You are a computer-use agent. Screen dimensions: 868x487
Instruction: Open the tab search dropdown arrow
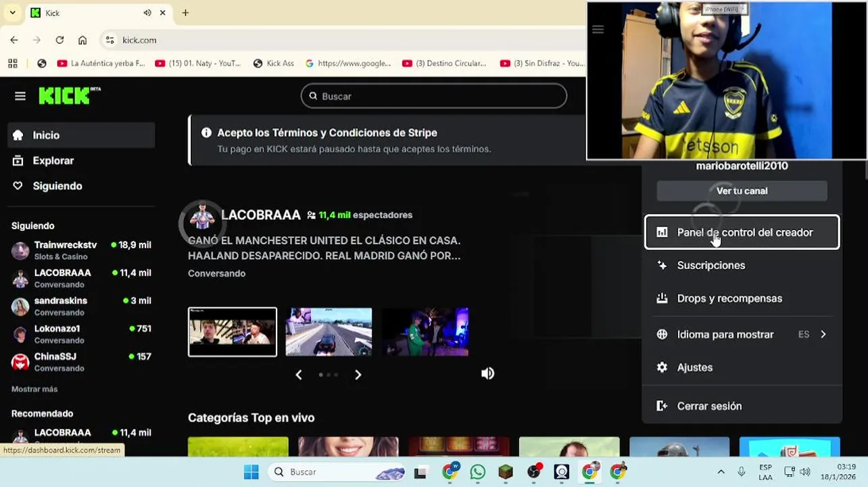(12, 13)
